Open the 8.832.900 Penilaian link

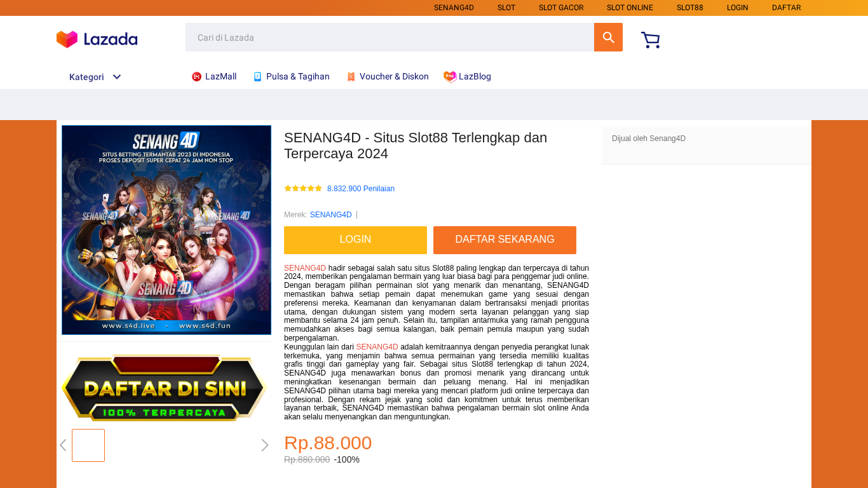pos(361,189)
